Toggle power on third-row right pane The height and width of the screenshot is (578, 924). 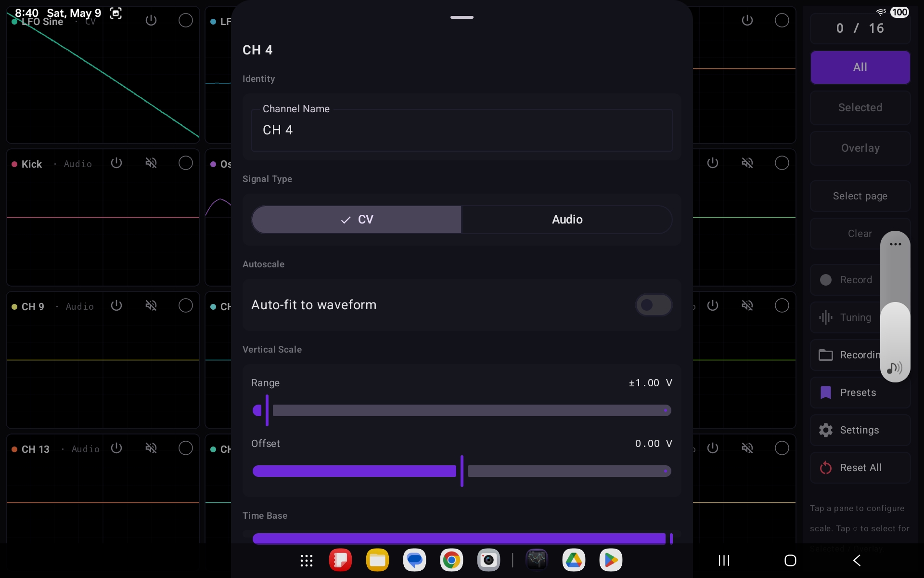tap(713, 305)
